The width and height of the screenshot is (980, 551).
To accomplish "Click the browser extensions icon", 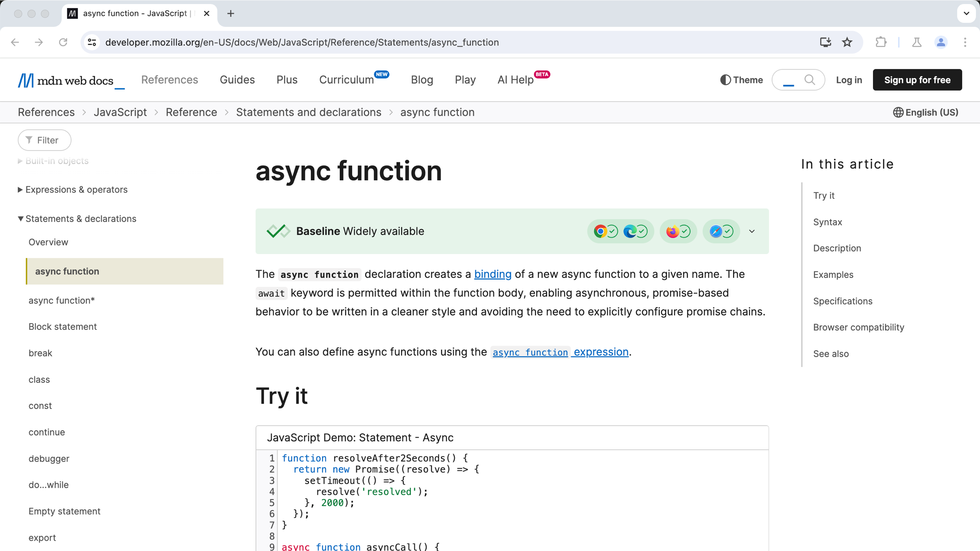I will coord(881,42).
